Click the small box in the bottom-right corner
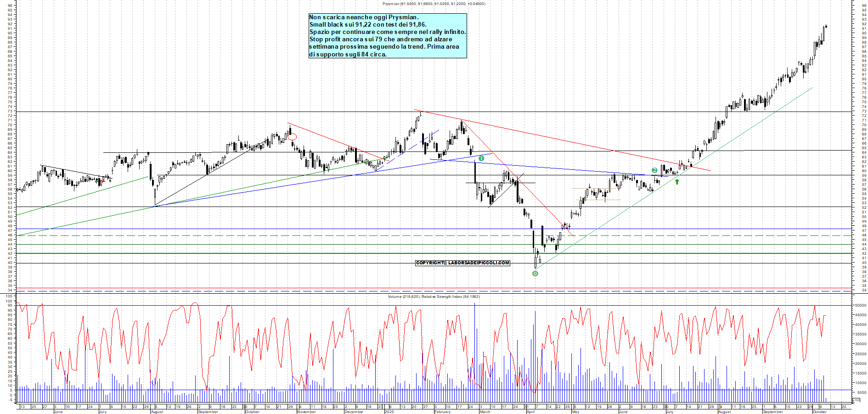The height and width of the screenshot is (414, 868). pos(856,400)
